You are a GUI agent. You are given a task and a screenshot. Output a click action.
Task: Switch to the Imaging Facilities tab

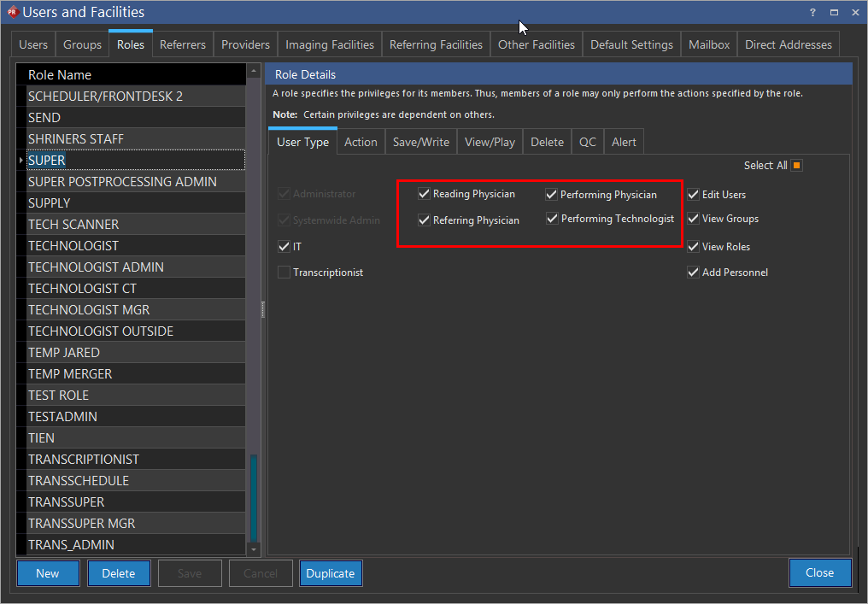(x=329, y=44)
